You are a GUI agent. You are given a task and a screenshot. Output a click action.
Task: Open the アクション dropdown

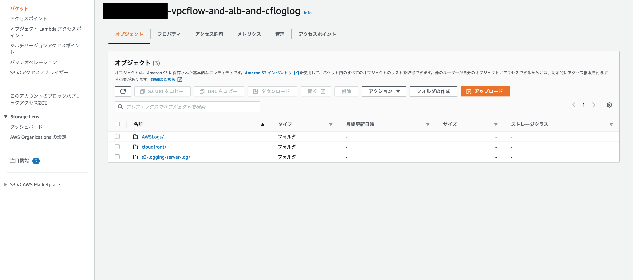[x=384, y=91]
